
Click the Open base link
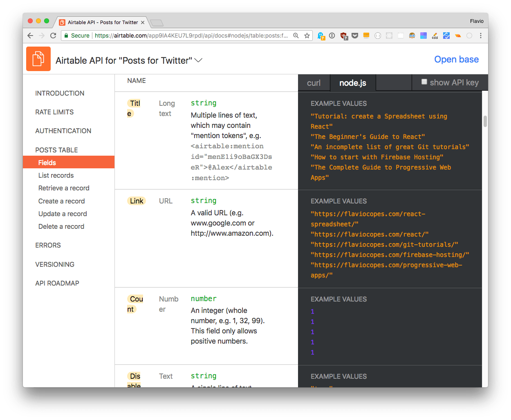click(456, 59)
